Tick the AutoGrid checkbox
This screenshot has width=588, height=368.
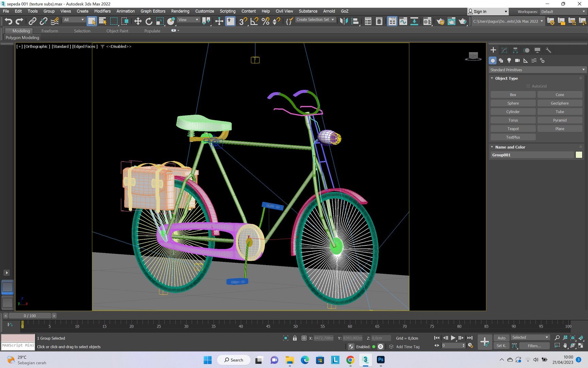tap(528, 86)
